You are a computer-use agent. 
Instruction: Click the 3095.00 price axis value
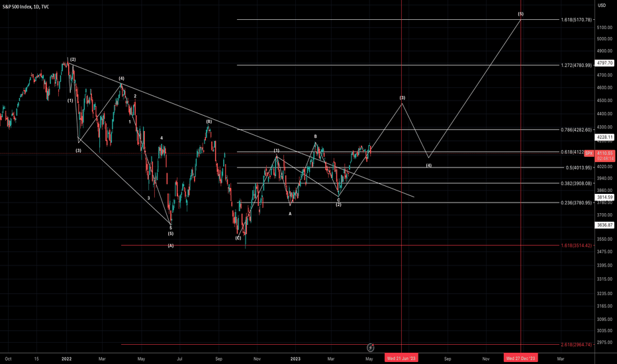click(x=604, y=320)
